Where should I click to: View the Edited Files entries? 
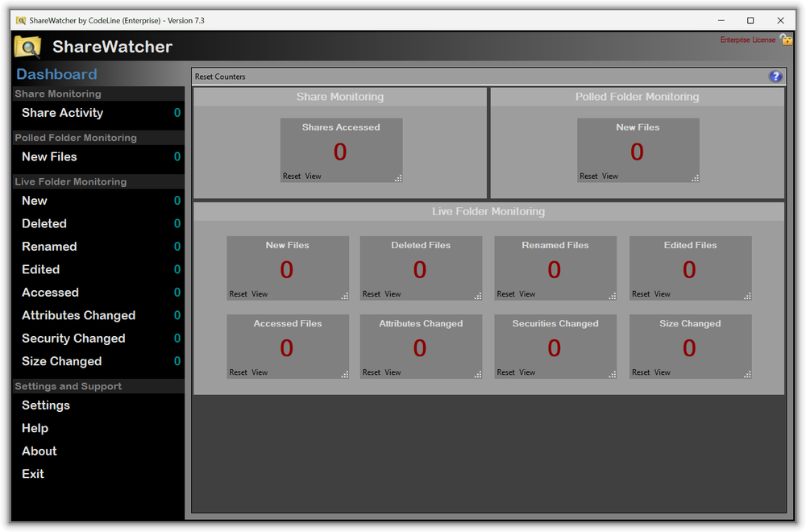pos(663,294)
